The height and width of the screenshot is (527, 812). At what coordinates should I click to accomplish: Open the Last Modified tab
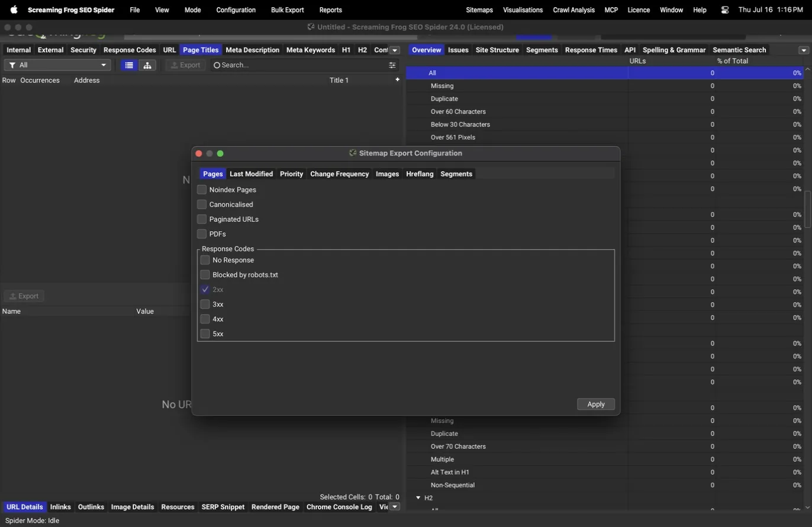tap(251, 174)
